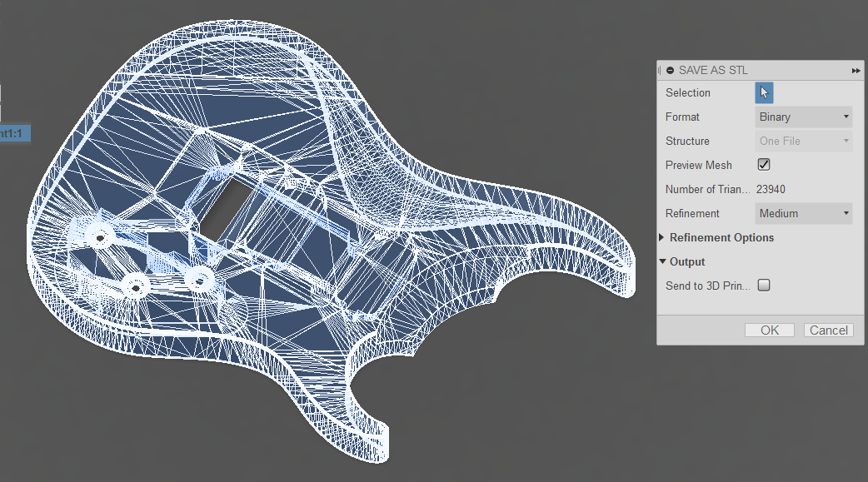This screenshot has height=482, width=868.
Task: Activate the Selection pointer in the dialog
Action: 763,92
